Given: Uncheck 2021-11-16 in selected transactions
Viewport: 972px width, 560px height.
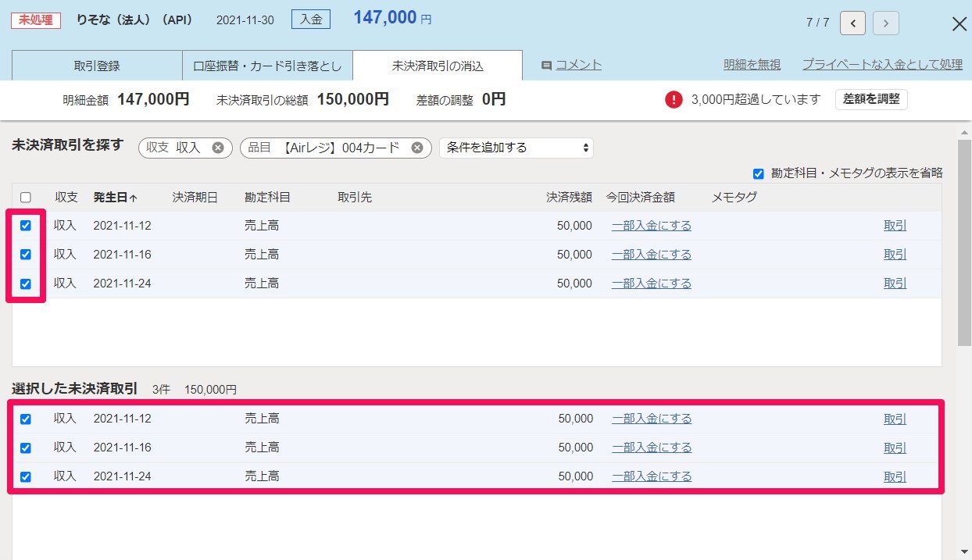Looking at the screenshot, I should [x=26, y=448].
